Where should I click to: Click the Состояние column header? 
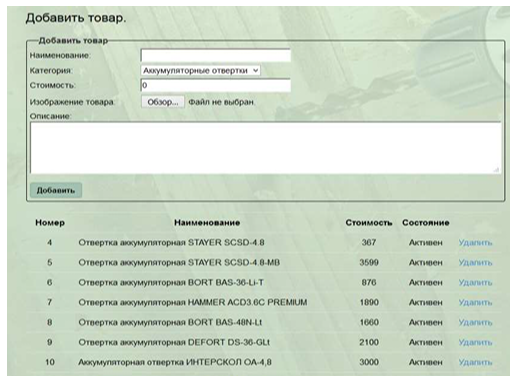click(x=426, y=223)
